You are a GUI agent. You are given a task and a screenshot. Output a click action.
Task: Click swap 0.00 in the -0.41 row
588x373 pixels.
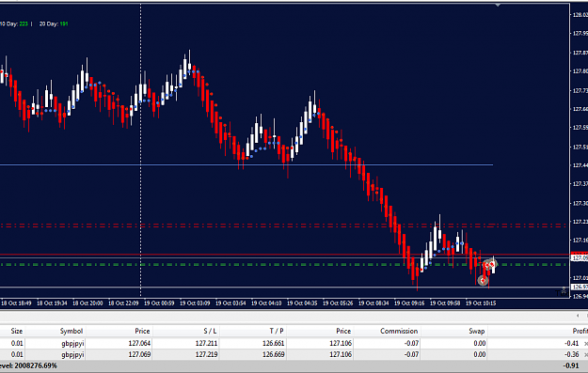point(479,344)
